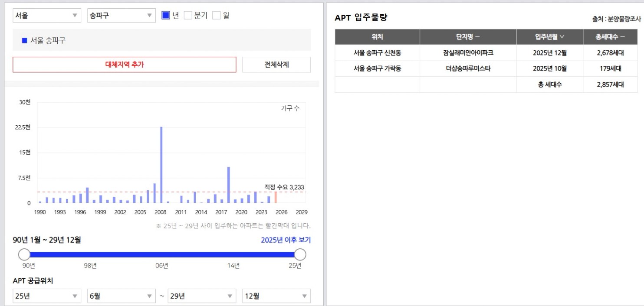This screenshot has width=644, height=306.
Task: Click the 2025년 12월 move-in date cell
Action: 549,53
